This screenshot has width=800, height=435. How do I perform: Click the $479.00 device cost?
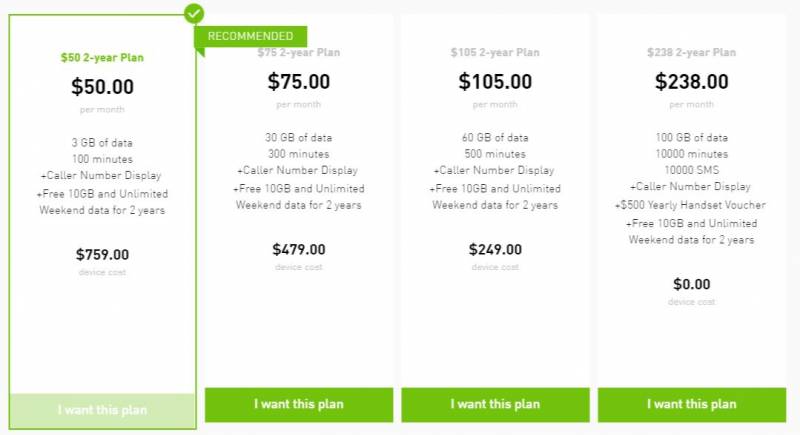click(x=298, y=249)
